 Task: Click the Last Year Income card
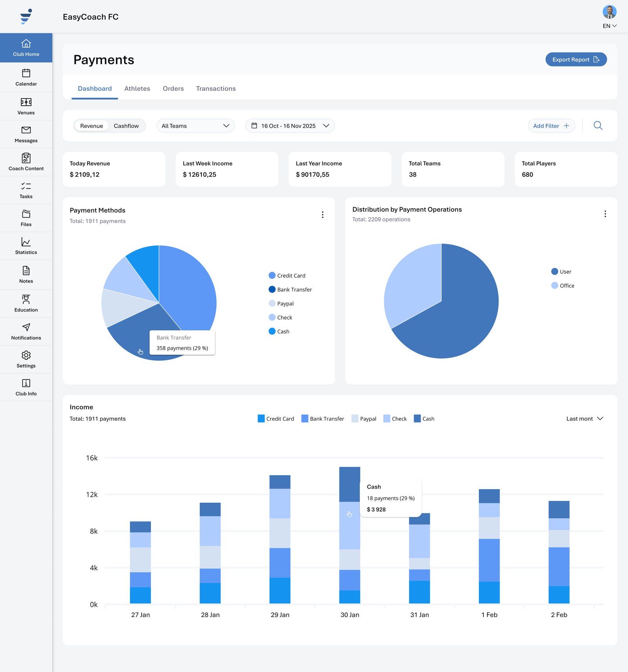coord(340,169)
